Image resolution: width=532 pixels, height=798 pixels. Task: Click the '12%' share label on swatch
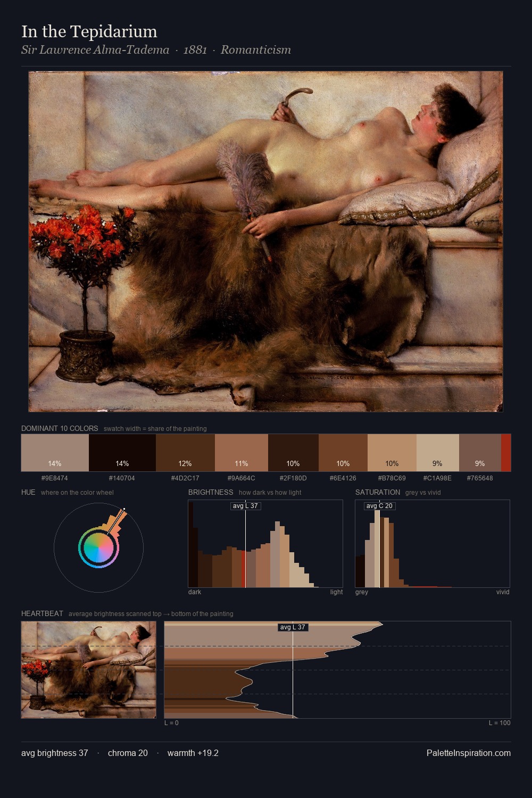(x=185, y=463)
